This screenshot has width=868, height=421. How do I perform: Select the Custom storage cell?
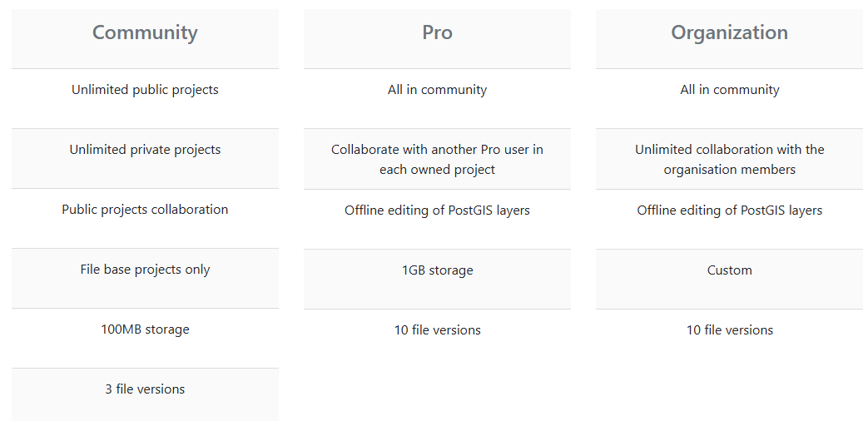(x=729, y=270)
